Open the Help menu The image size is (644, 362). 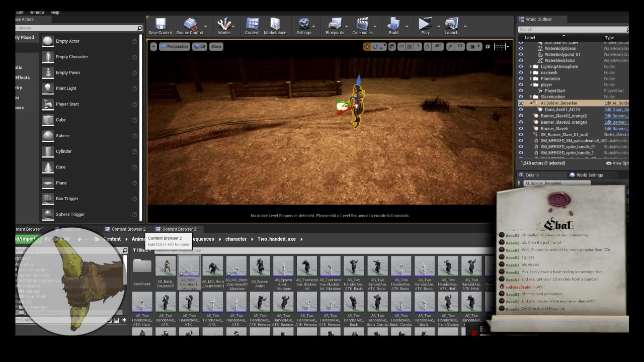(55, 12)
